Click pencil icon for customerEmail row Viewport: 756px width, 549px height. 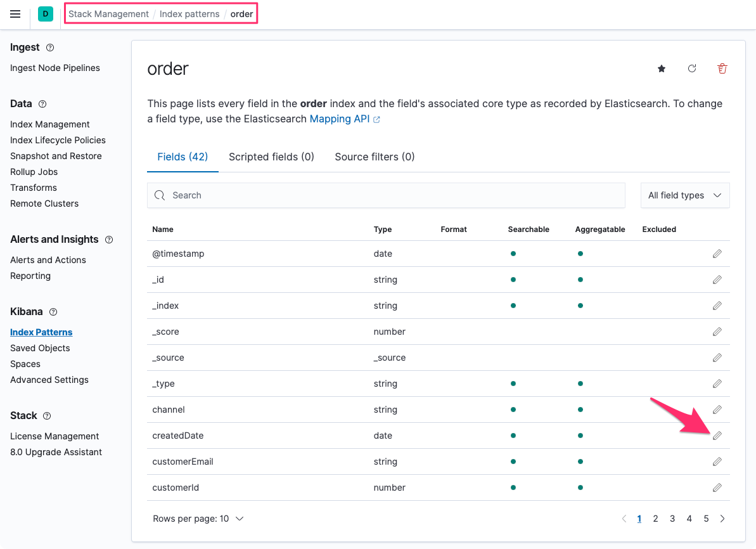point(717,462)
